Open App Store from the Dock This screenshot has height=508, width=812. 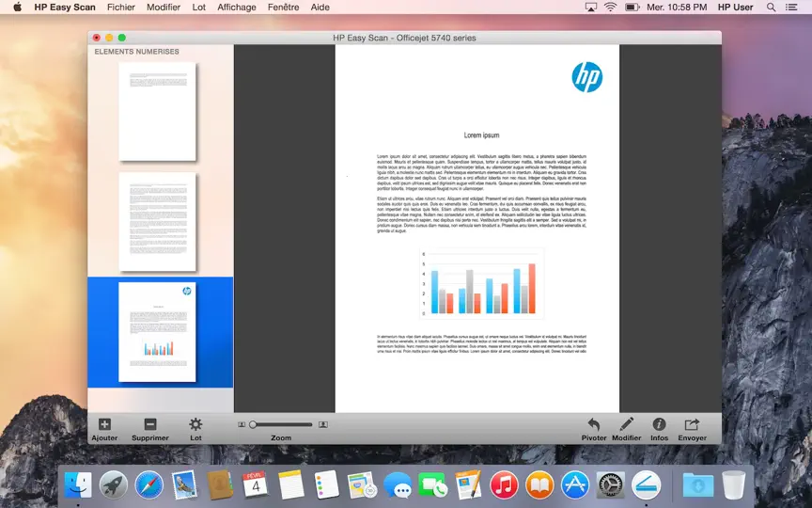point(575,485)
